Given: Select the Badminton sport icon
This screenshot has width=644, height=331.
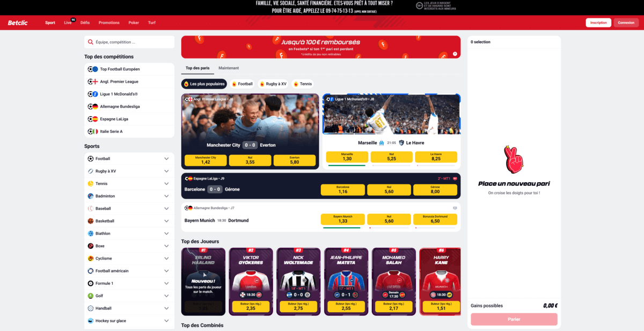Looking at the screenshot, I should click(x=91, y=196).
